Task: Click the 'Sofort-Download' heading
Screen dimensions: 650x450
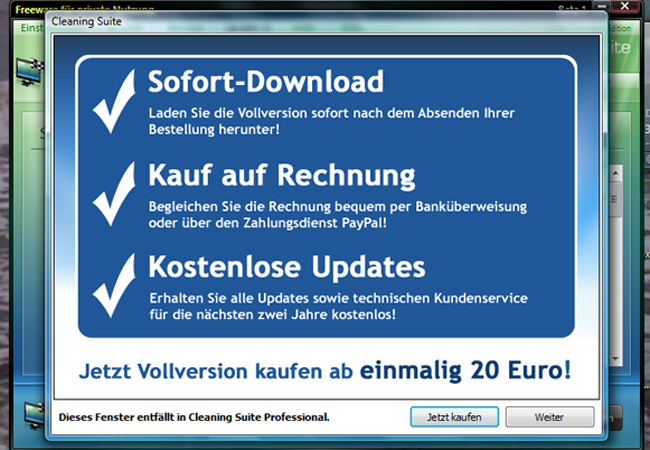Action: pos(265,80)
